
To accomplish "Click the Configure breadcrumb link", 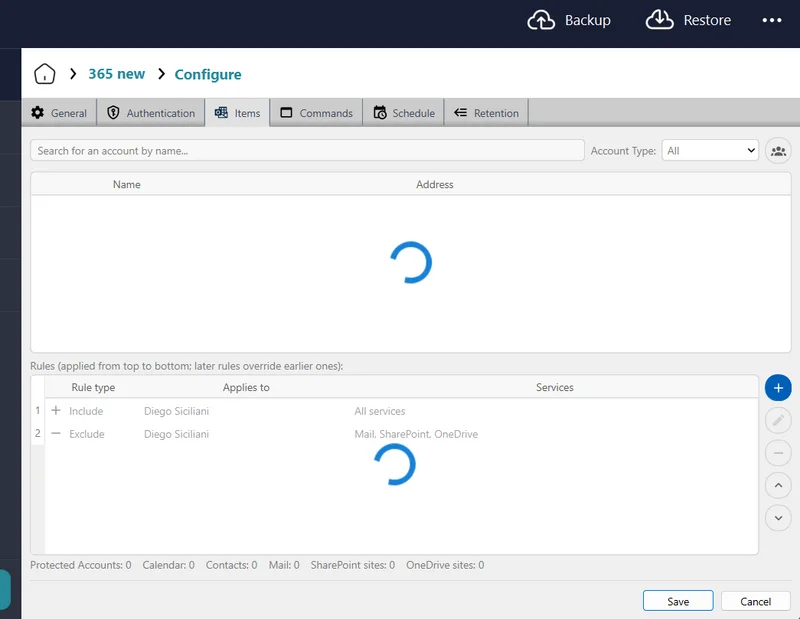I will pyautogui.click(x=208, y=75).
